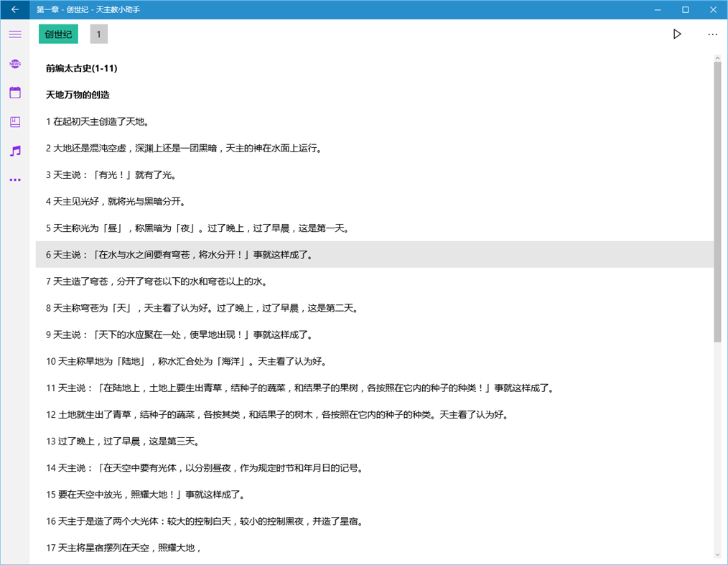Open sidebar more options via ellipsis icon

pos(14,179)
